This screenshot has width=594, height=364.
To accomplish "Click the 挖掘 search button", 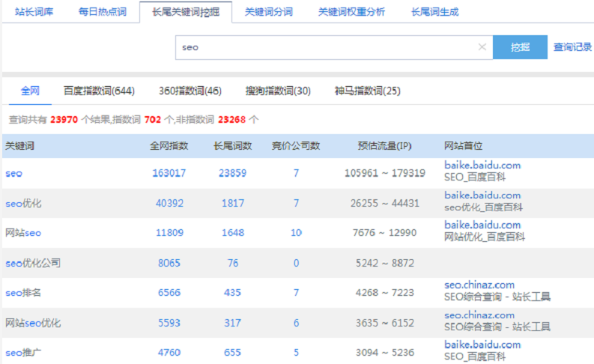I will point(520,47).
